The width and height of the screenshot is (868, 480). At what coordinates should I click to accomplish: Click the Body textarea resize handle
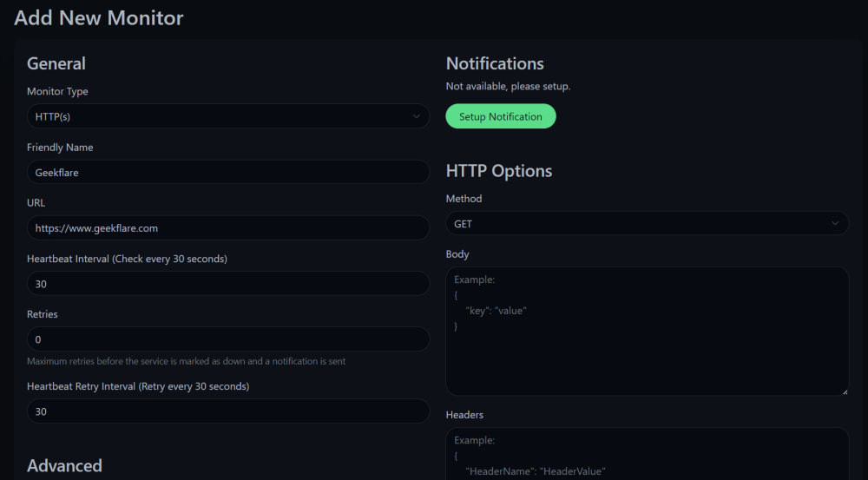click(x=845, y=391)
